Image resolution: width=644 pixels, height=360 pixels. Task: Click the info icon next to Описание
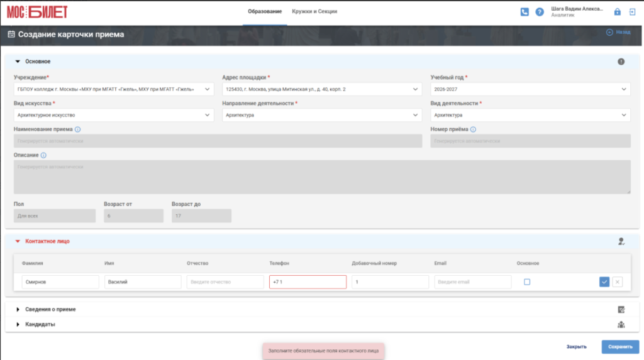tap(43, 155)
